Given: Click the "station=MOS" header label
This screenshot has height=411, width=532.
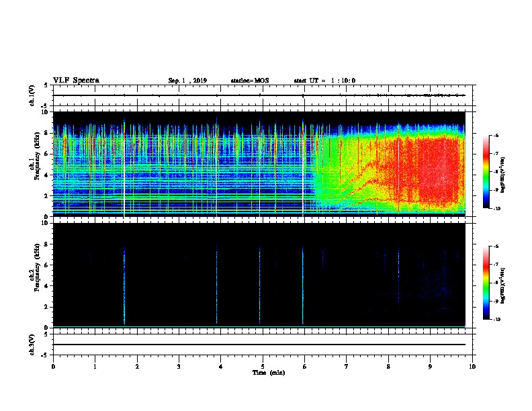Looking at the screenshot, I should pyautogui.click(x=250, y=81).
